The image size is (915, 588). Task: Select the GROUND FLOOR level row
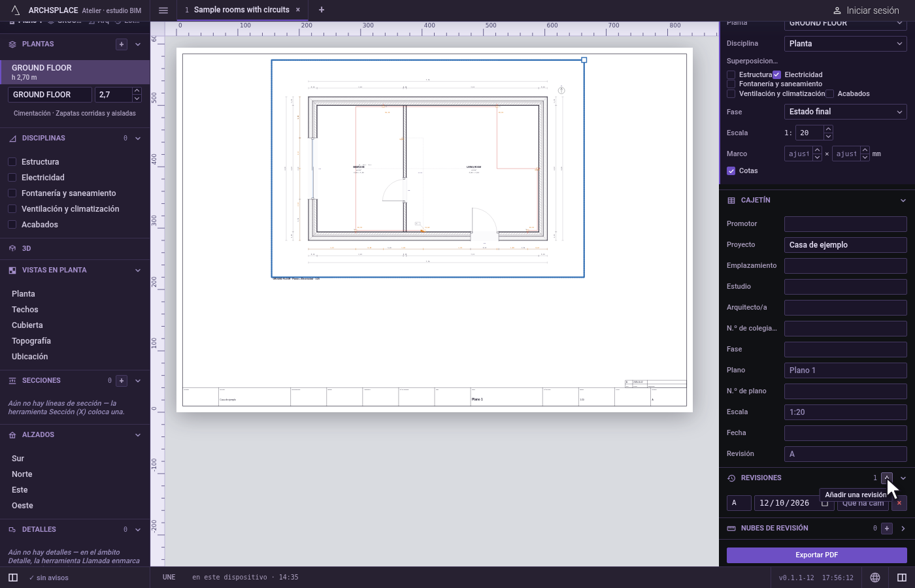pyautogui.click(x=75, y=72)
